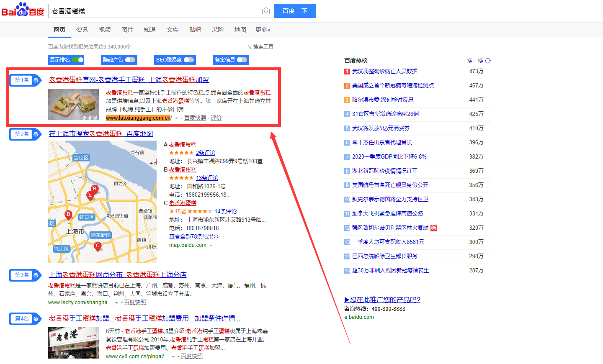Screen dimensions: 603x364
Task: Open 在上海市搜索老香港蛋糕_百度地图 result
Action: pos(101,133)
